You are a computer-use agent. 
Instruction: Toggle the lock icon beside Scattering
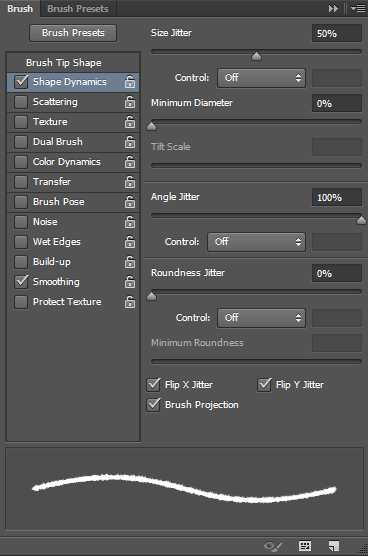[x=130, y=102]
